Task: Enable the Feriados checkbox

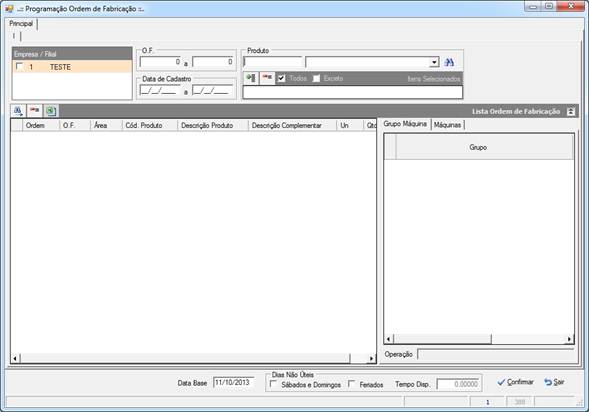Action: pos(352,384)
